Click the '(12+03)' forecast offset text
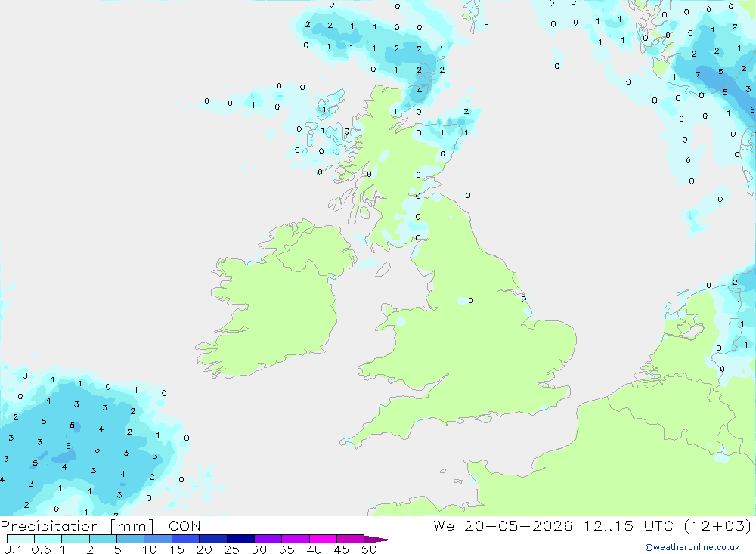Viewport: 756px width, 554px height. point(717,525)
